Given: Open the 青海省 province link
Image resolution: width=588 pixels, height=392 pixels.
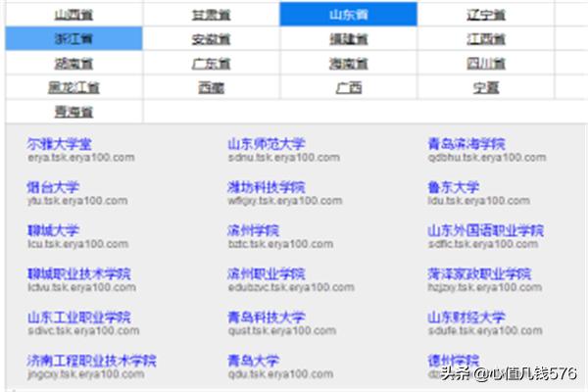Looking at the screenshot, I should pyautogui.click(x=73, y=112).
